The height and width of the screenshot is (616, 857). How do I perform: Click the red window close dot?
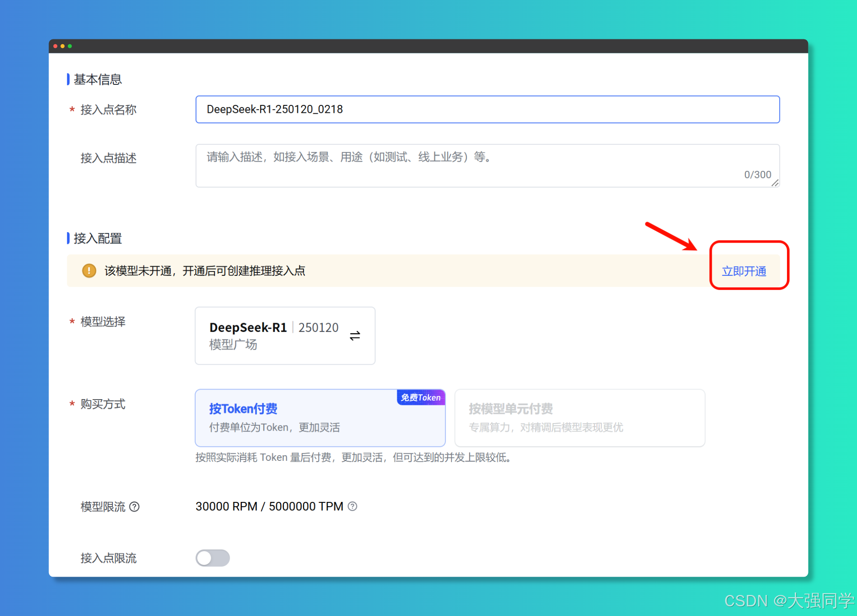(56, 46)
